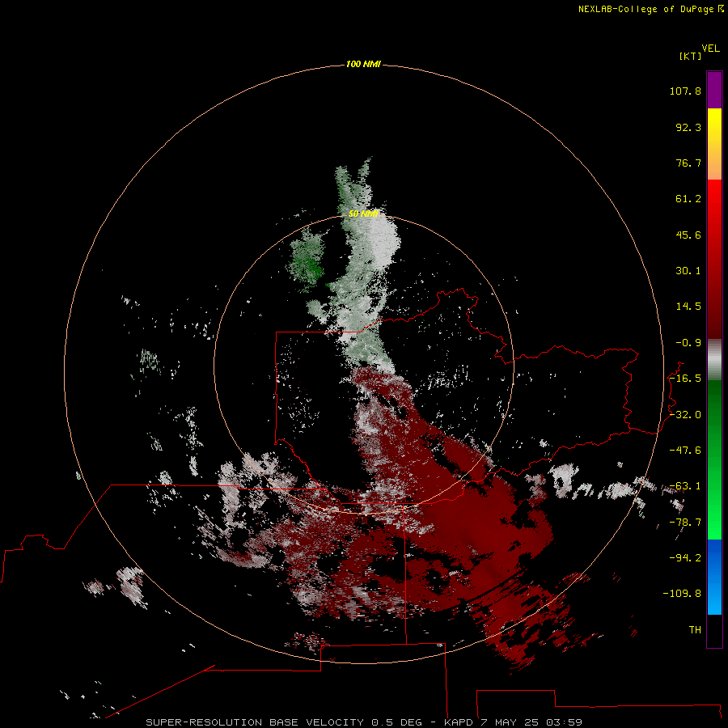Viewport: 728px width, 728px height.
Task: Click the TH label at the scale bottom
Action: click(x=695, y=629)
